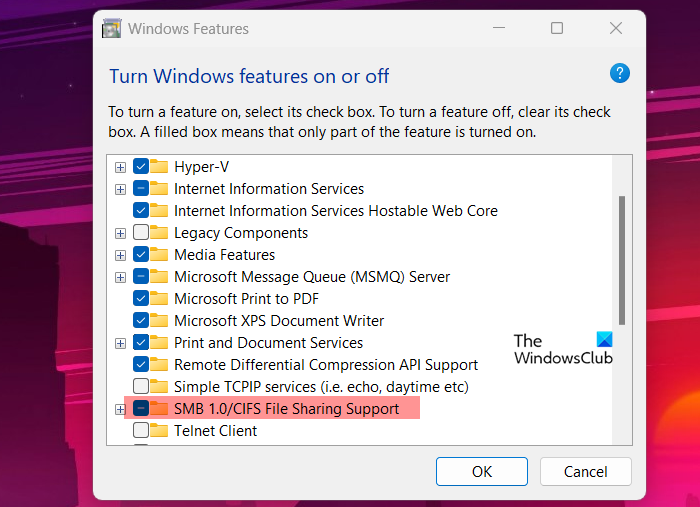This screenshot has width=700, height=507.
Task: Click the Remote Differential Compression folder icon
Action: [x=159, y=365]
